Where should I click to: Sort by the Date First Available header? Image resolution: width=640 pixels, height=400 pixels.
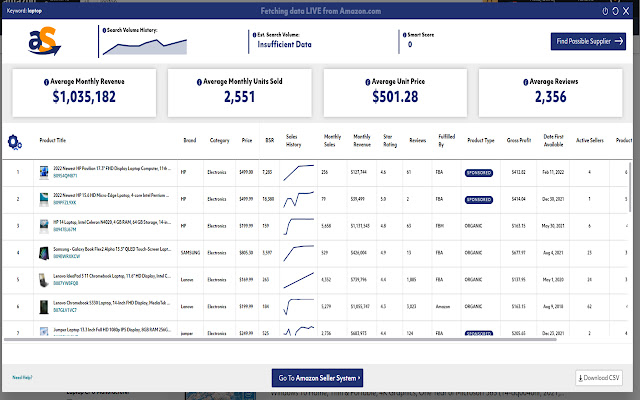pyautogui.click(x=553, y=140)
